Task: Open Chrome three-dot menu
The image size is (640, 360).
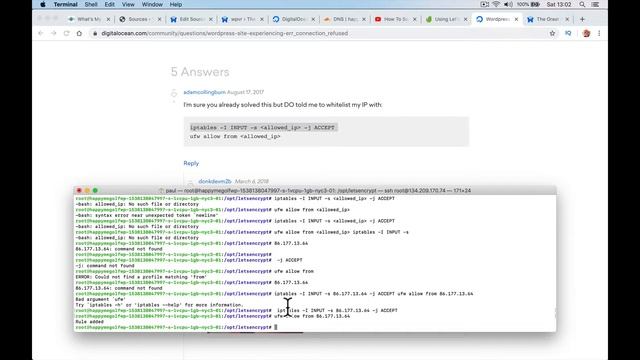Action: point(599,33)
